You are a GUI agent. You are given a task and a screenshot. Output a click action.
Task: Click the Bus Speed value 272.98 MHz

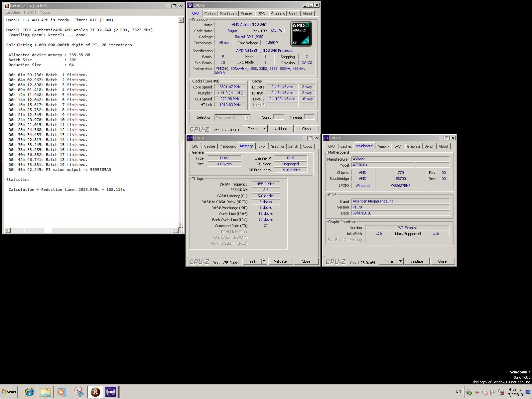pyautogui.click(x=230, y=99)
